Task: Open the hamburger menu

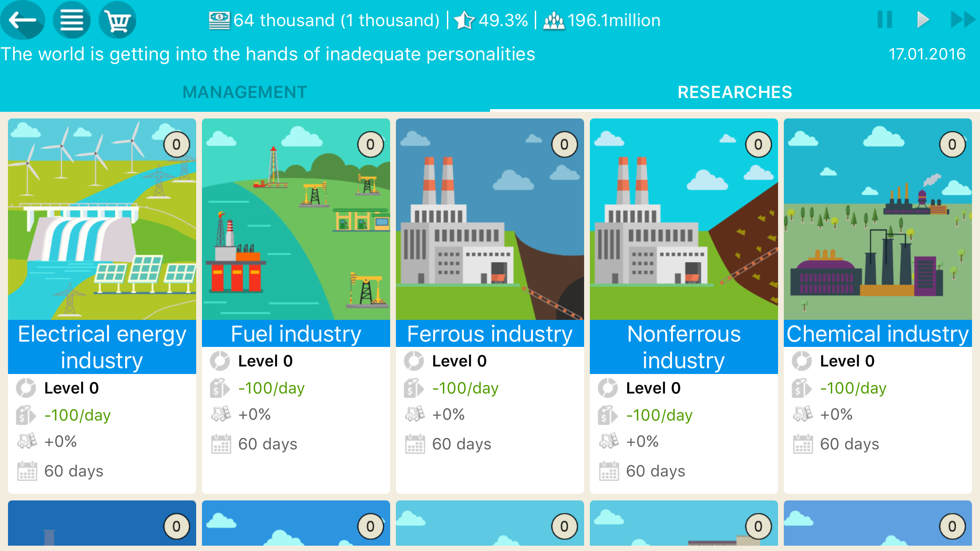Action: (x=72, y=20)
